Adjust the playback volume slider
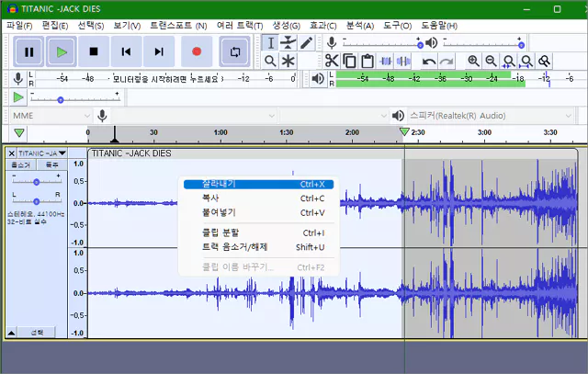Screen dimensions: 588x374 [483, 45]
